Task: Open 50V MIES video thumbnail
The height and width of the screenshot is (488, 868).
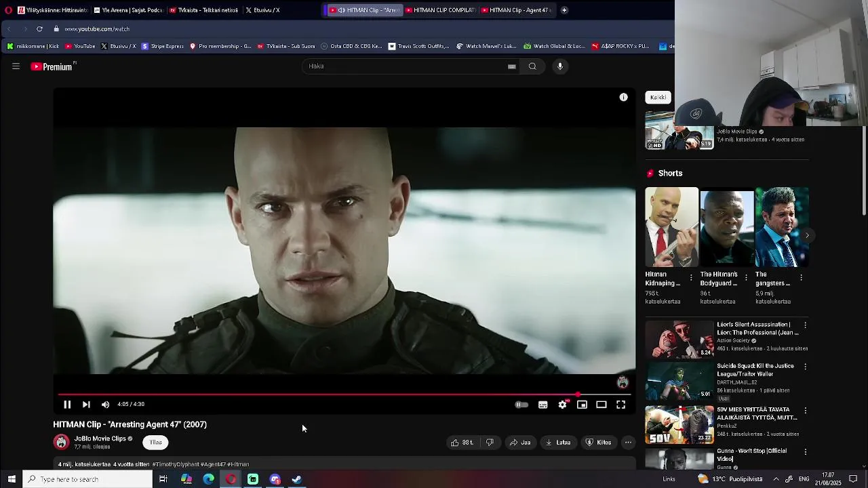Action: (679, 424)
